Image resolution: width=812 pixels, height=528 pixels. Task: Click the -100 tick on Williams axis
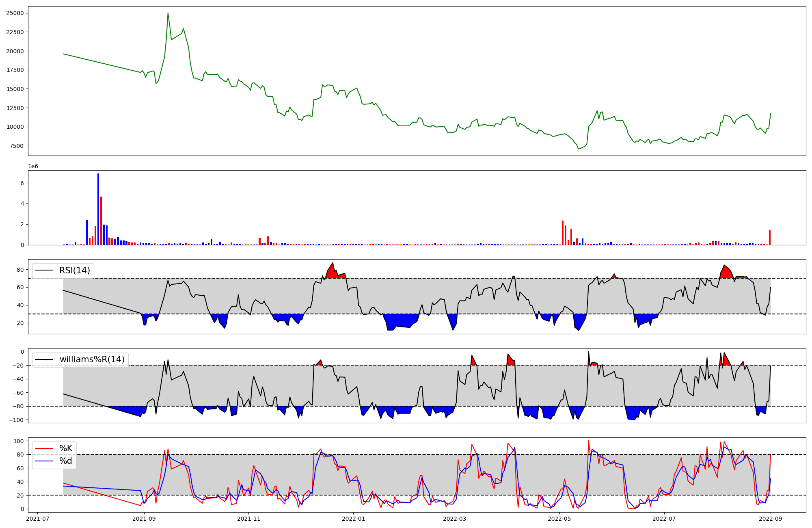click(16, 420)
